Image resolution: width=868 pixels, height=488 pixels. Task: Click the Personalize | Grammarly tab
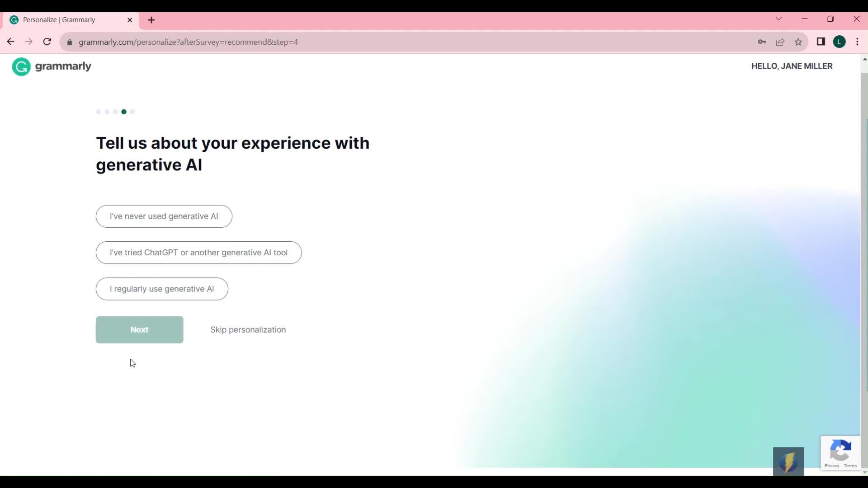70,20
